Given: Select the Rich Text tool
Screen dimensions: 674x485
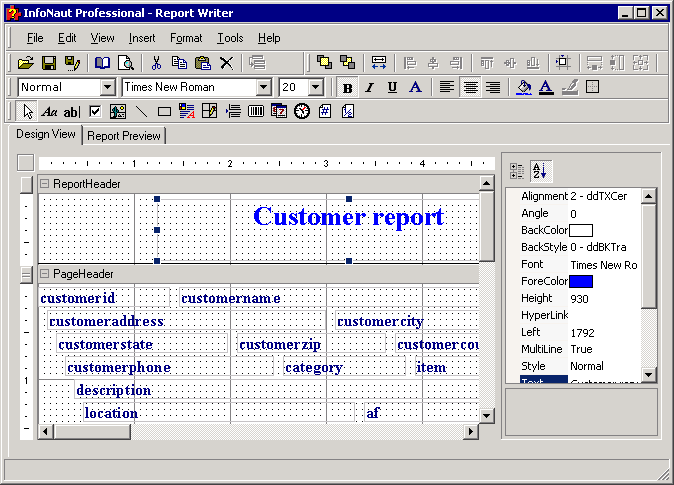Looking at the screenshot, I should 187,111.
